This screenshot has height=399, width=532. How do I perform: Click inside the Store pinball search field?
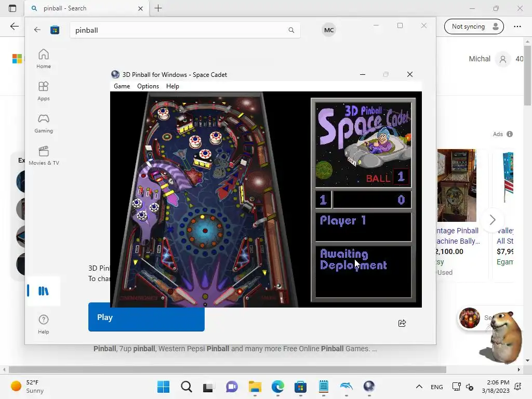(x=185, y=30)
